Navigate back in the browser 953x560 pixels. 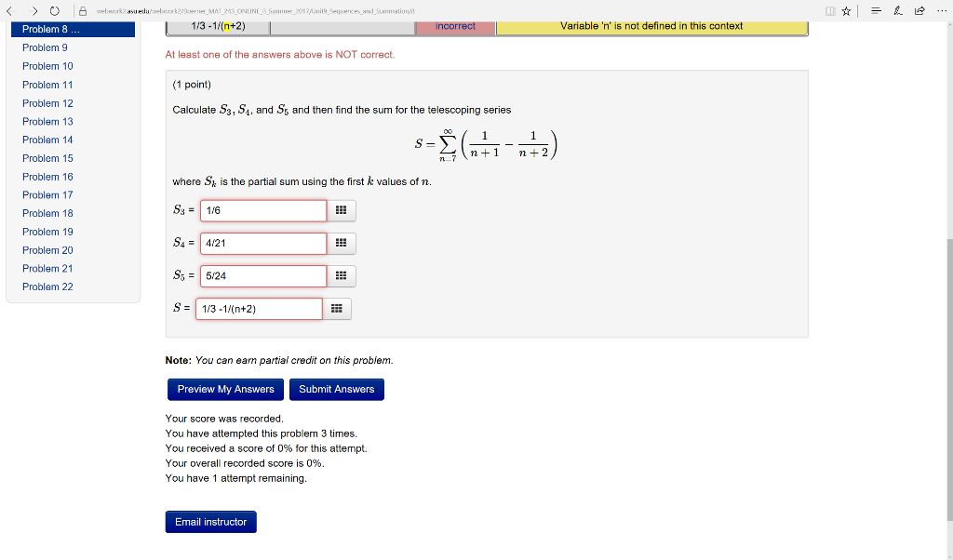[x=12, y=11]
